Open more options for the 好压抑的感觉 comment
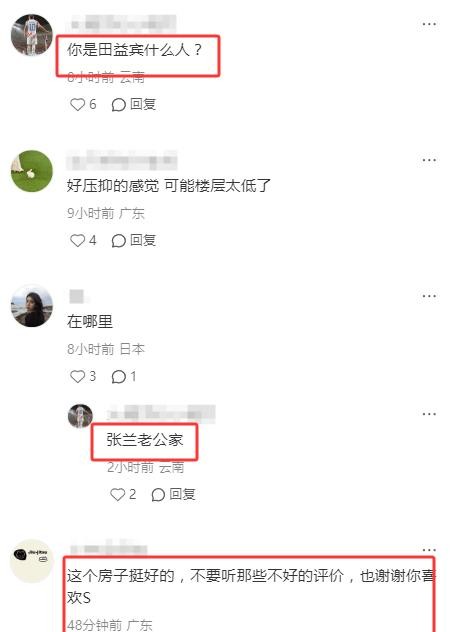This screenshot has width=457, height=632. click(x=429, y=160)
